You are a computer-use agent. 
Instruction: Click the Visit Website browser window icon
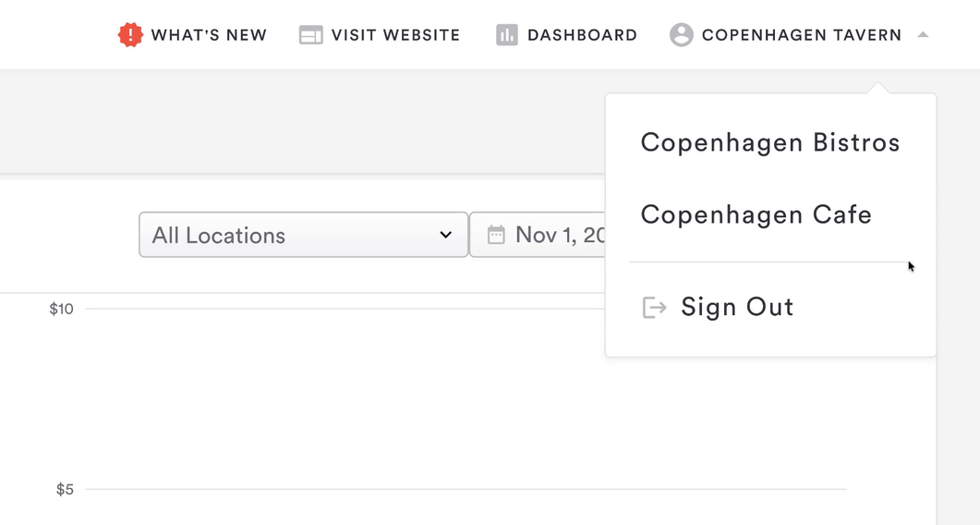pos(311,35)
